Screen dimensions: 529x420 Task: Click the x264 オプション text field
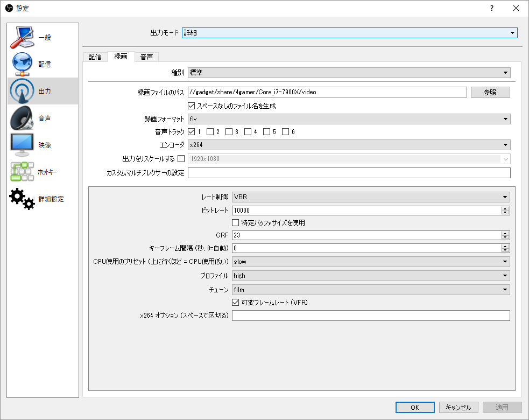(371, 316)
